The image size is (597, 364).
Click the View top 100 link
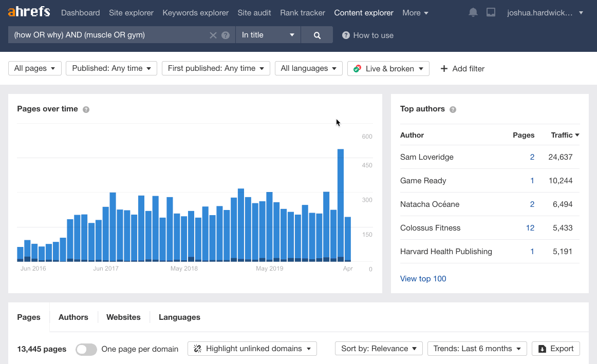click(x=423, y=278)
